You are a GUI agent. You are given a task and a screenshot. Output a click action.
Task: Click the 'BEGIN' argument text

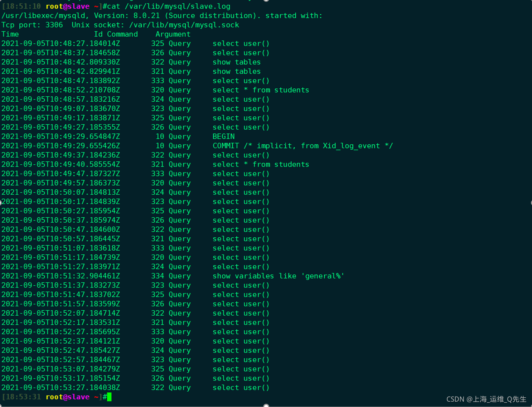(224, 137)
